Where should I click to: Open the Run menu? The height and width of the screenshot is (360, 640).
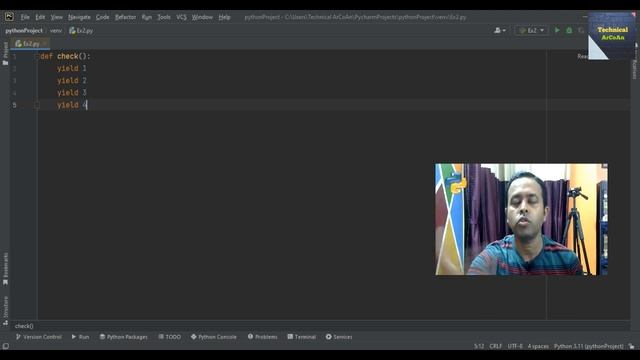tap(147, 17)
